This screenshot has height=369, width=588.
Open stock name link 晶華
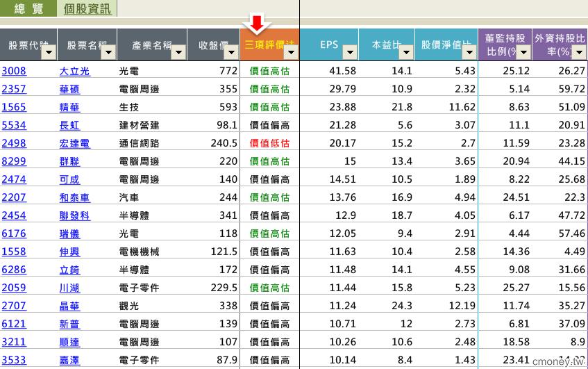coord(69,306)
